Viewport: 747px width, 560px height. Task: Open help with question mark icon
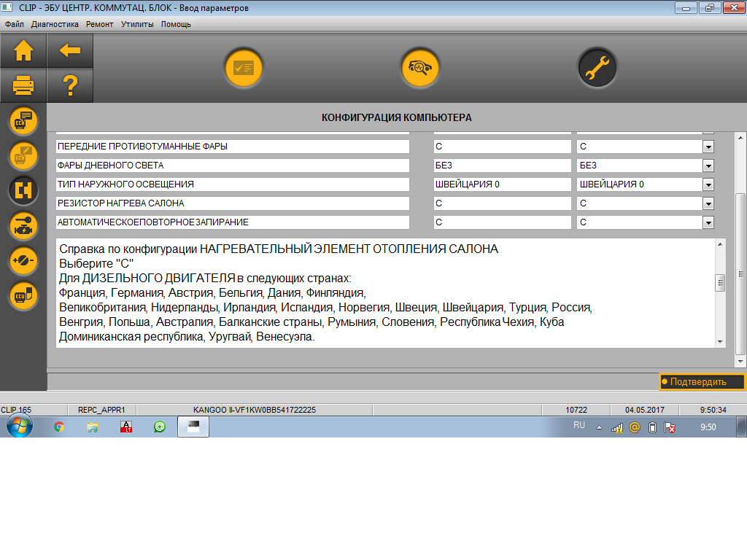click(70, 85)
